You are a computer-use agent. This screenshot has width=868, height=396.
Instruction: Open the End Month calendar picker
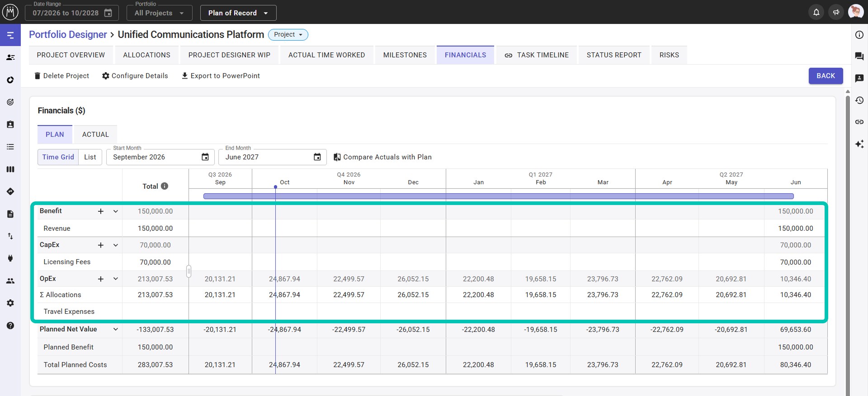[317, 157]
